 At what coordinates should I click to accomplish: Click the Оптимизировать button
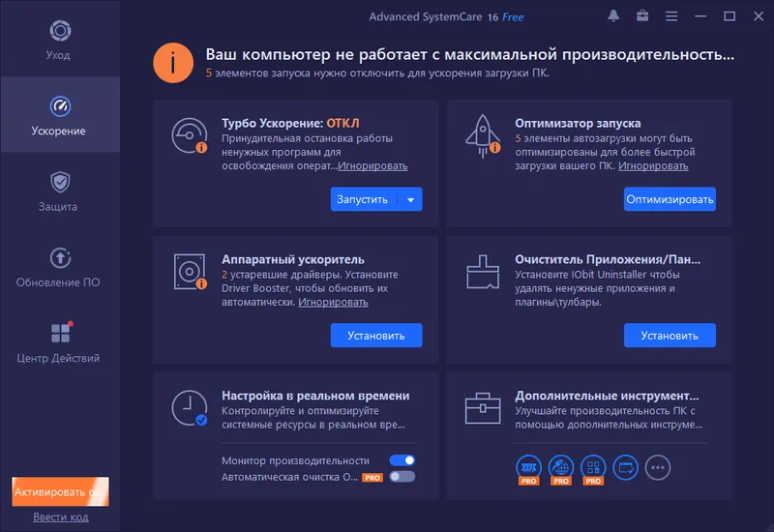pos(670,199)
